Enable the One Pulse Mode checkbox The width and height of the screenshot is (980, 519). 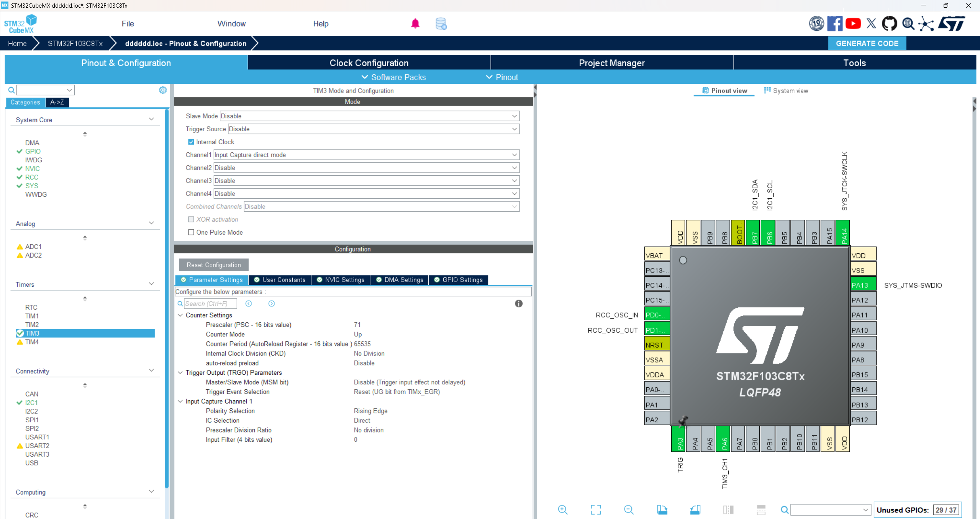(191, 232)
